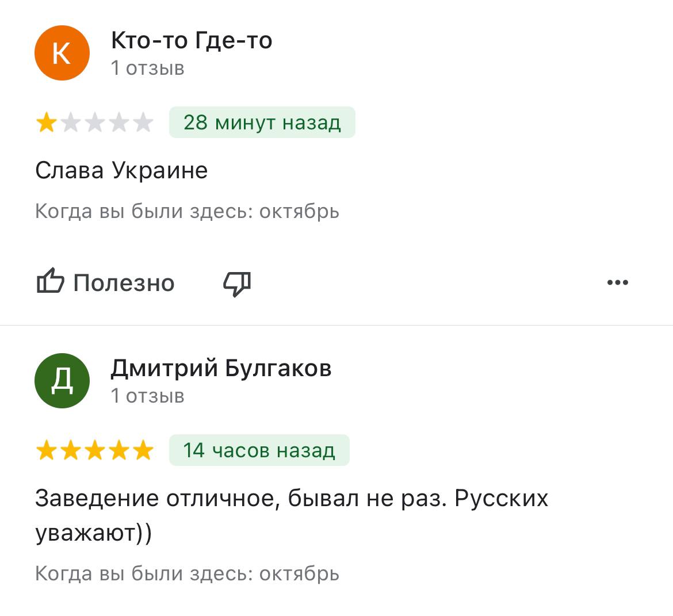Image resolution: width=673 pixels, height=616 pixels.
Task: Click the visit date under the first review
Action: pos(187,211)
